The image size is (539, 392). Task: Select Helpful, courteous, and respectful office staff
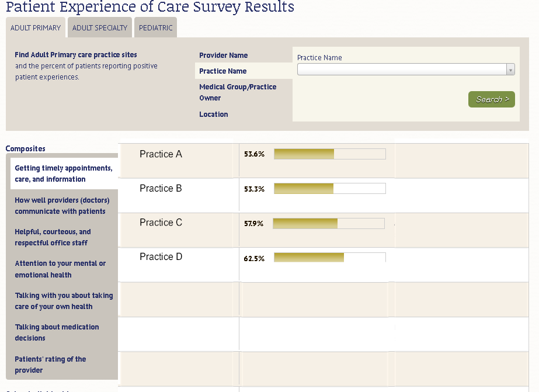tap(53, 237)
